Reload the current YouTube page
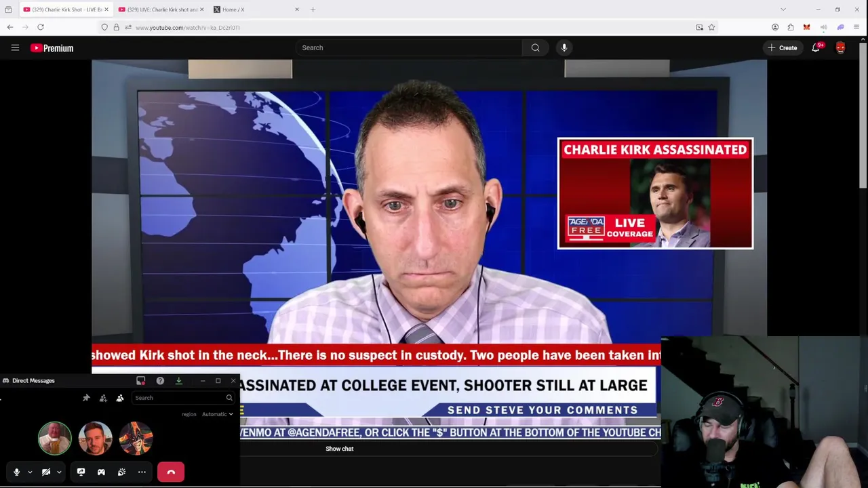This screenshot has width=868, height=488. pos(41,27)
